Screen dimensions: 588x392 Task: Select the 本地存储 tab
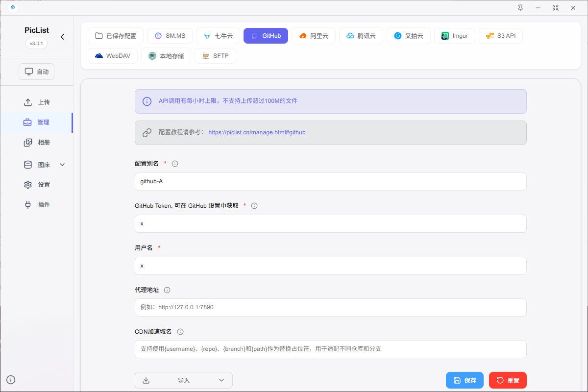click(166, 56)
